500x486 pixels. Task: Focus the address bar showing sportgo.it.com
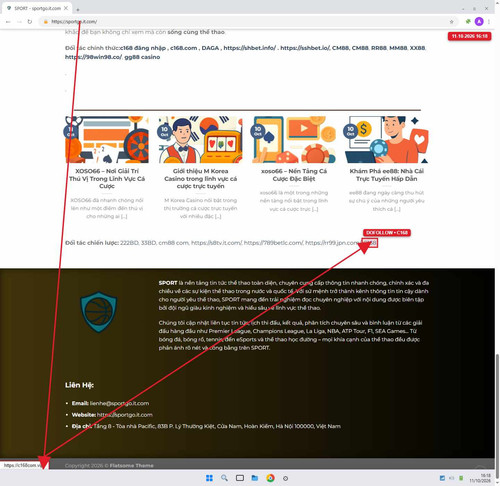(247, 22)
